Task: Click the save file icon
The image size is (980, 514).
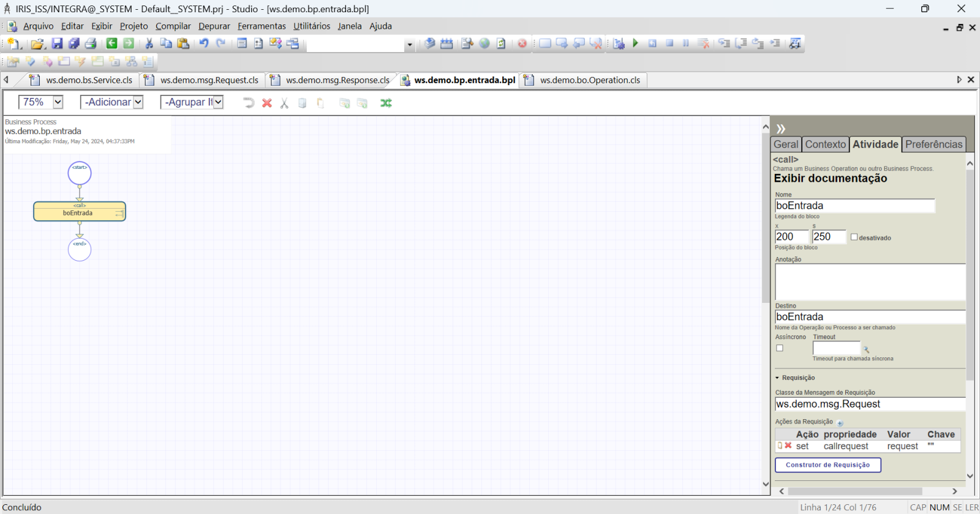Action: coord(57,43)
